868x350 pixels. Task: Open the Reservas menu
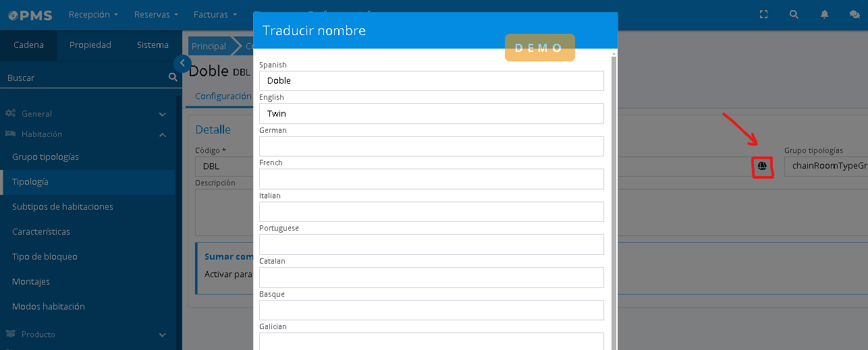156,14
